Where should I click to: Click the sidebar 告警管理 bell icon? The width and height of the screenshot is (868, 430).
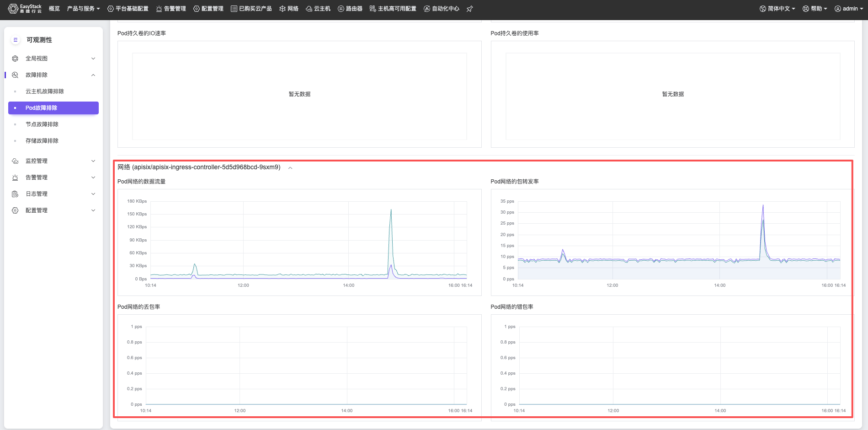pos(15,177)
